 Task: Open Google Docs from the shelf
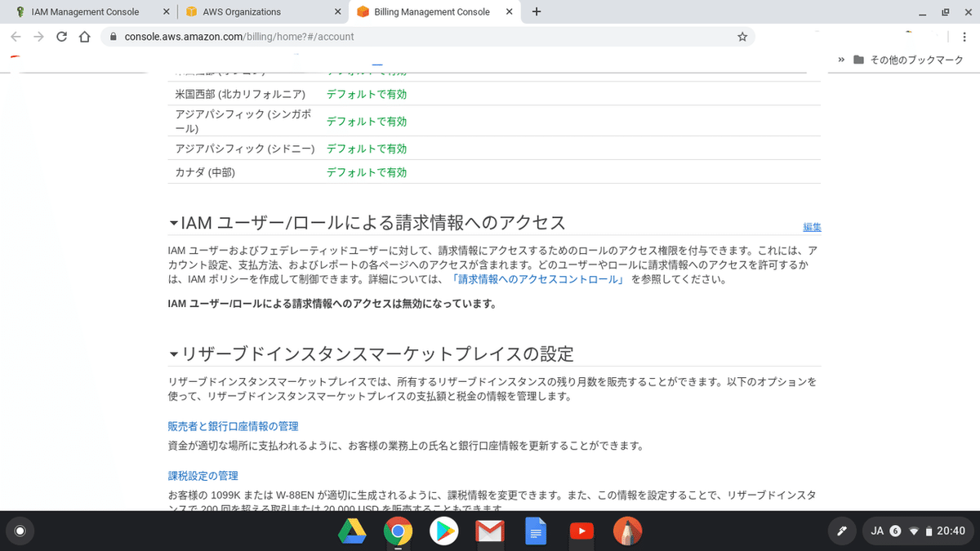(535, 531)
